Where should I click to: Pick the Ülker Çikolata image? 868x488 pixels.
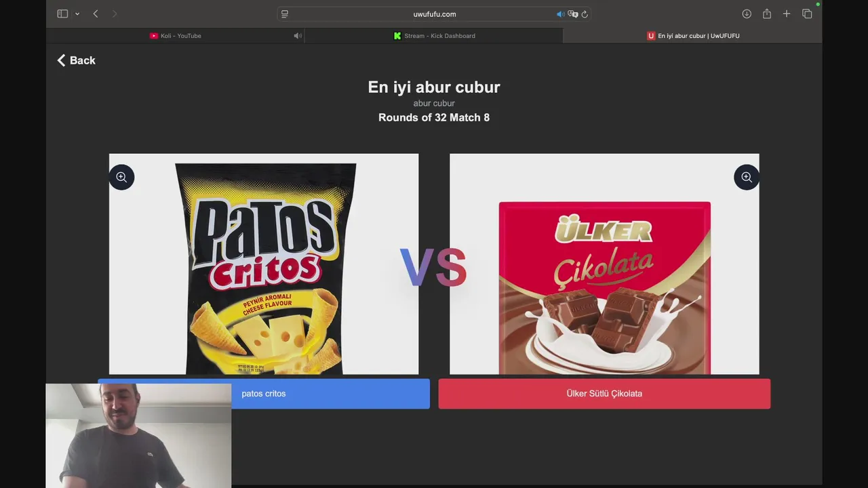[604, 264]
